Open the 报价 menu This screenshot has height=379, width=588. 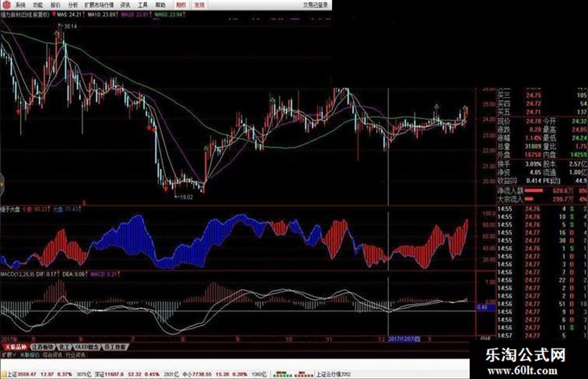click(x=55, y=5)
